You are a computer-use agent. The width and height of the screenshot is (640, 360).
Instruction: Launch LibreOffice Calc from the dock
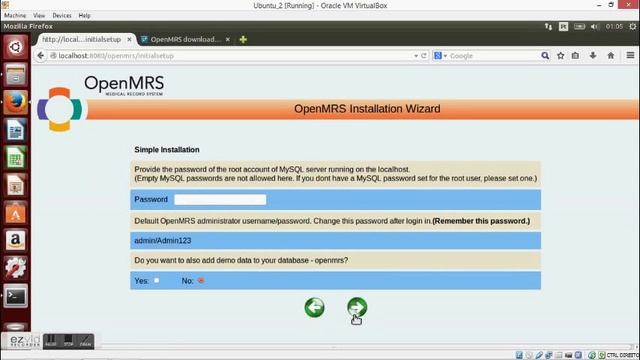click(x=16, y=158)
